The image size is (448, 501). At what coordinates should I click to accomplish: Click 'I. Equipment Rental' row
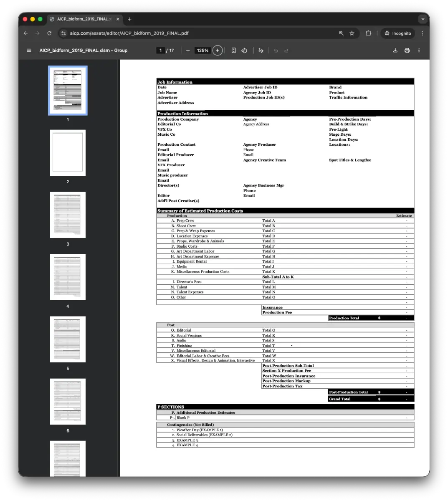pos(285,262)
